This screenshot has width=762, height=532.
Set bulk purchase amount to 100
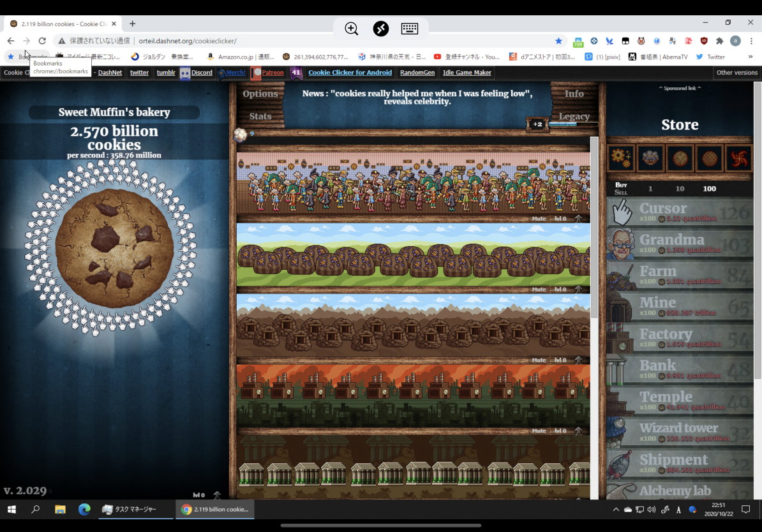710,189
